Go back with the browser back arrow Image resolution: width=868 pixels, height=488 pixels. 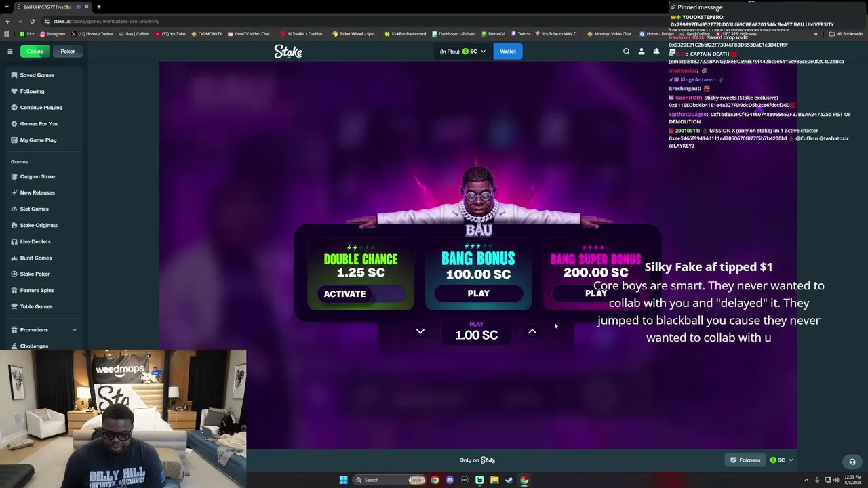coord(7,21)
